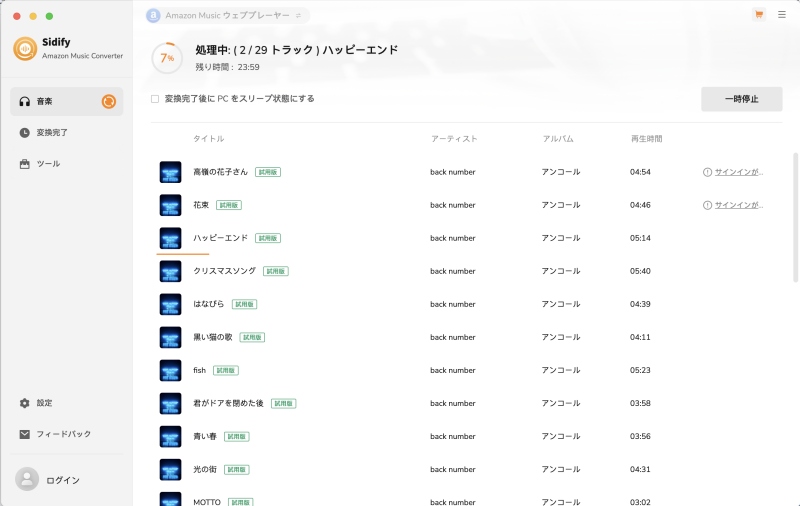Click the ログイン user avatar
The image size is (800, 506).
click(27, 479)
